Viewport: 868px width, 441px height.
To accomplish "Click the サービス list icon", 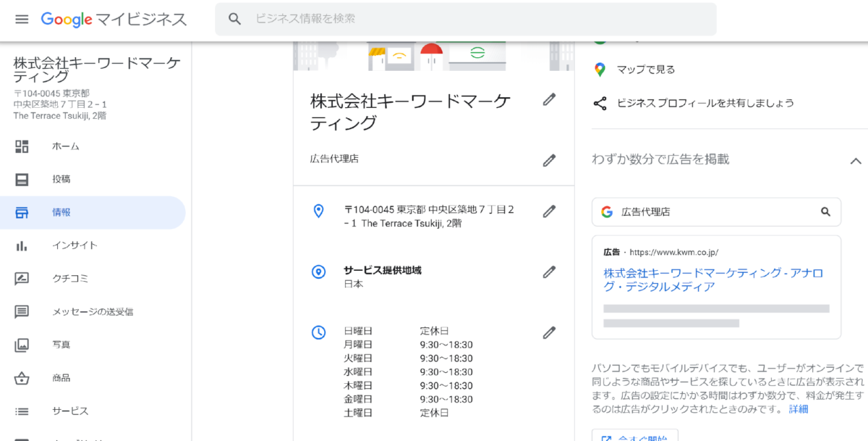I will tap(22, 411).
